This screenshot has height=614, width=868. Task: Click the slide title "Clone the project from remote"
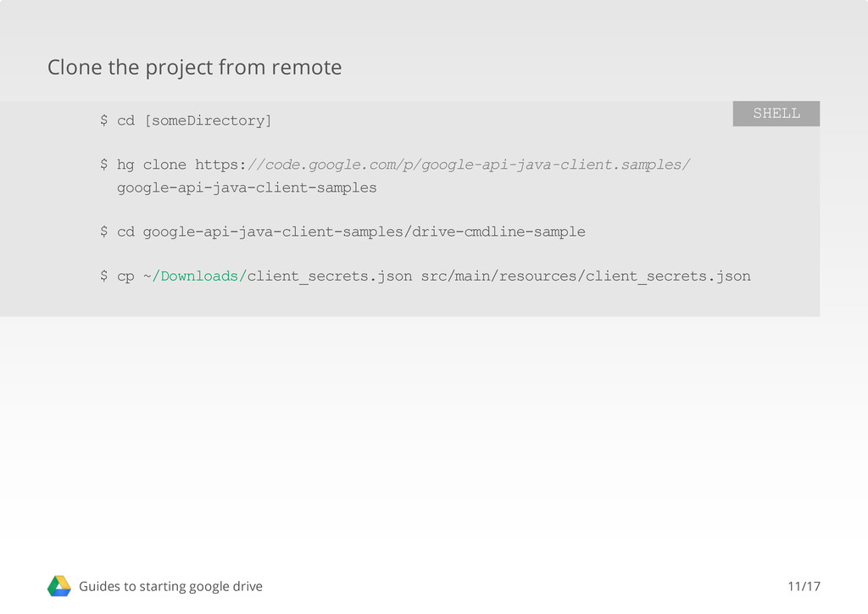coord(194,67)
